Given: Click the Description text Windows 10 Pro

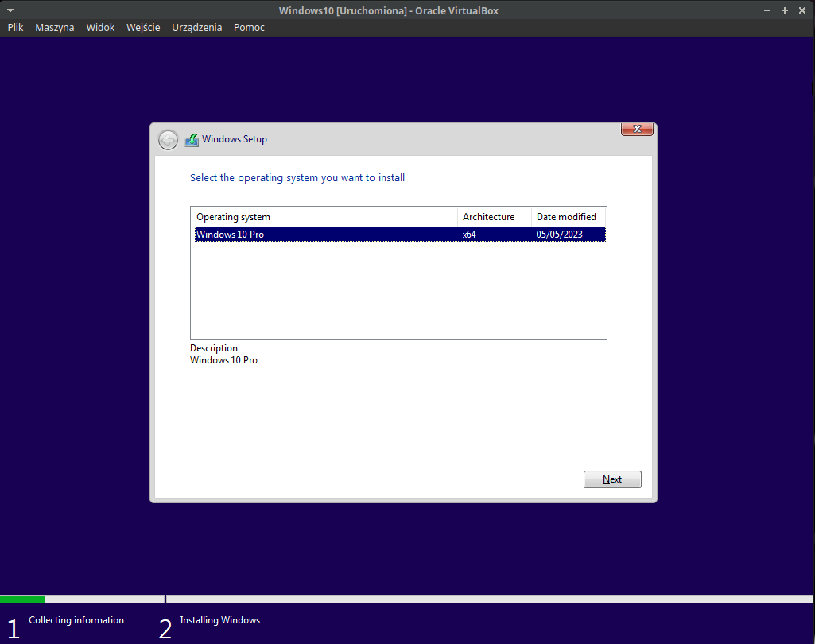Looking at the screenshot, I should (x=223, y=360).
